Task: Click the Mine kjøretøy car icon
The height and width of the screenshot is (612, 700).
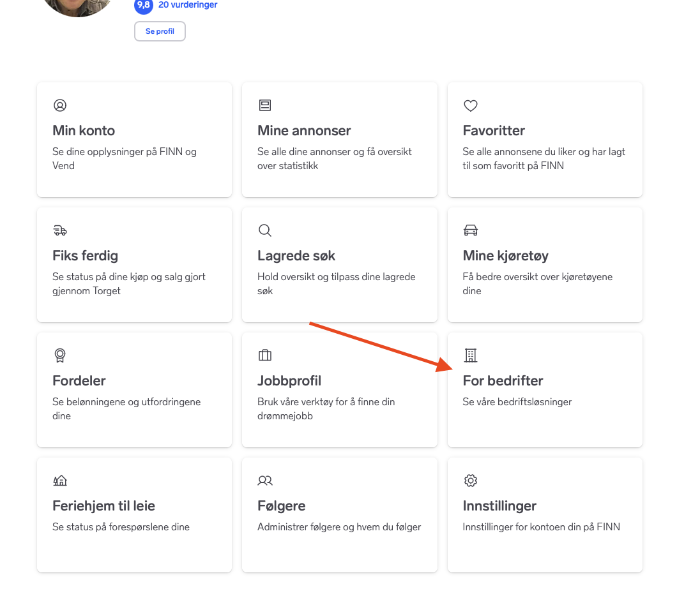Action: (x=471, y=230)
